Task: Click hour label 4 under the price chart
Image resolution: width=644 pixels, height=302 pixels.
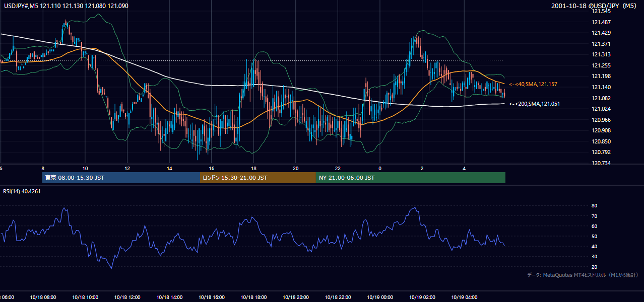Action: coord(464,168)
